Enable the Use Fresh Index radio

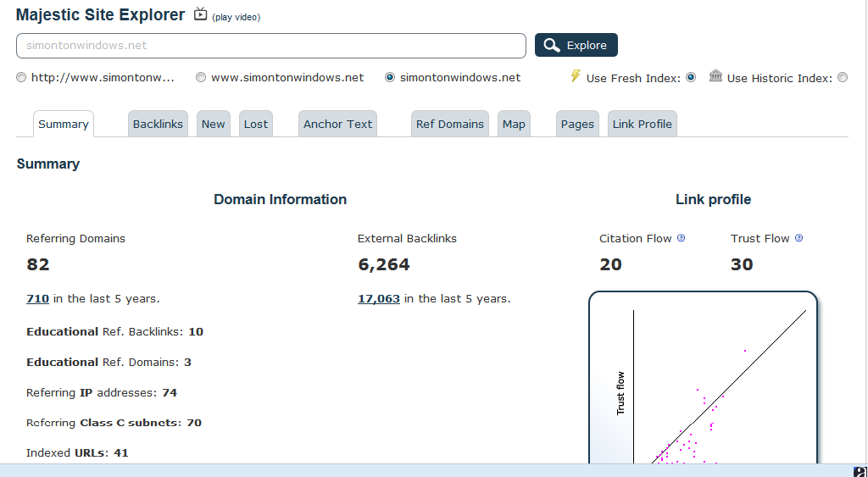pos(690,77)
